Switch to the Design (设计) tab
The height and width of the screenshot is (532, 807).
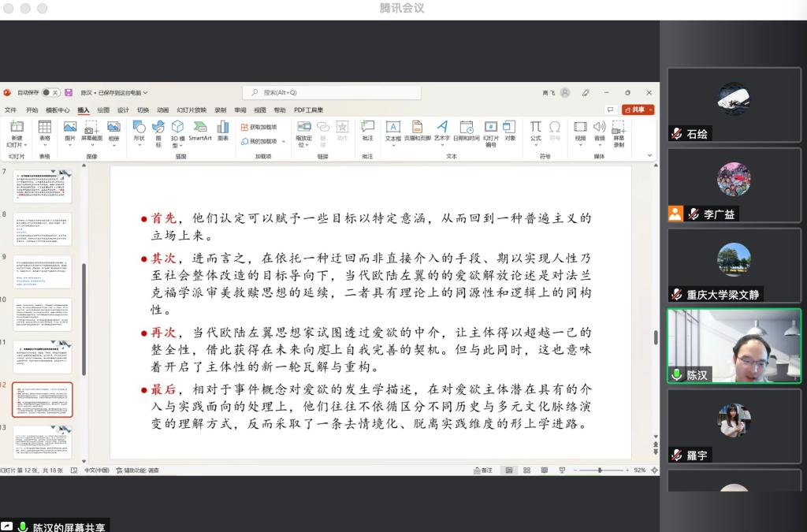(x=123, y=110)
